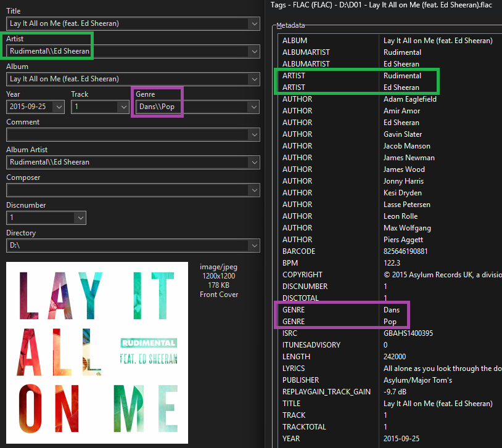Select the ALBUMARTIST row with Rudimental
Viewport: 502px width, 448px height.
point(390,52)
